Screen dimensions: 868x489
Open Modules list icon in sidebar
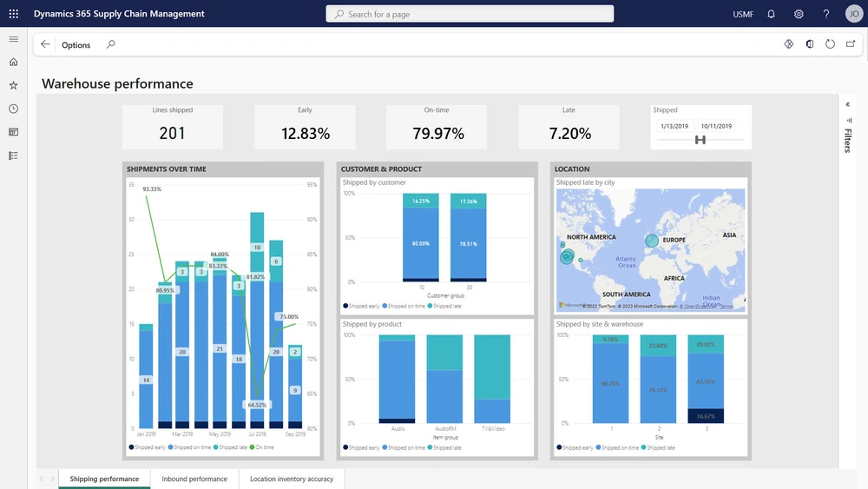click(13, 155)
